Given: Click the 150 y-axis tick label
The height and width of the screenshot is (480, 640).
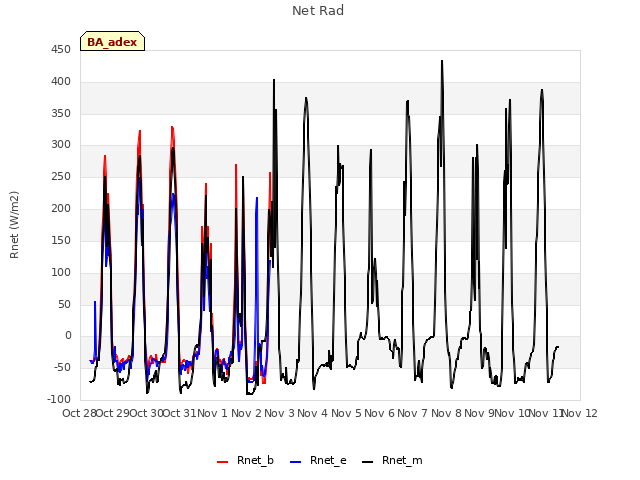Looking at the screenshot, I should coord(61,240).
